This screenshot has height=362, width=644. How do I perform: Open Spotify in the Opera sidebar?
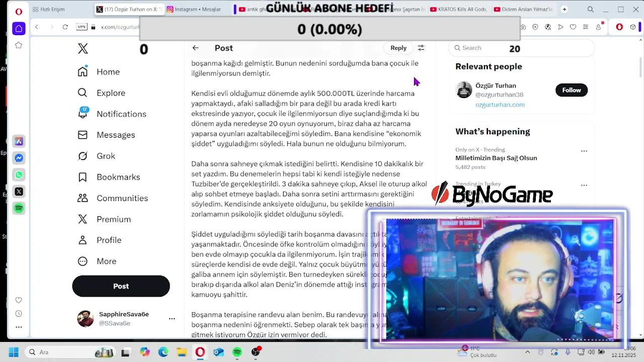tap(19, 208)
